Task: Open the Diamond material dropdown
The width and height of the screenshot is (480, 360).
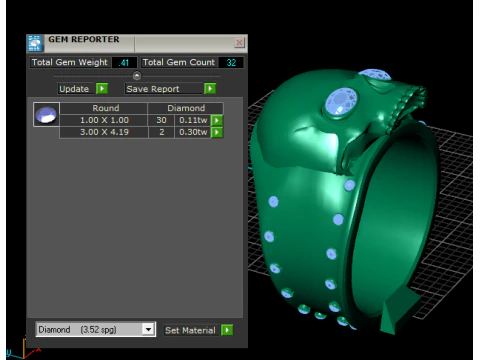Action: coord(148,330)
